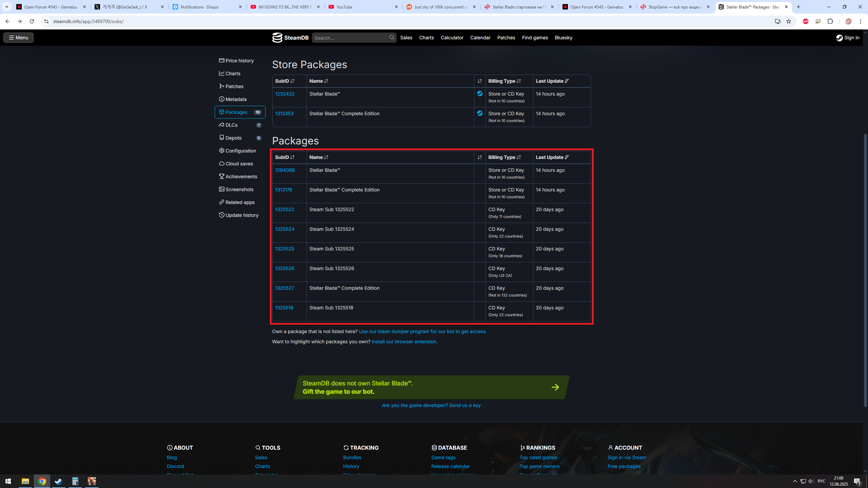
Task: Reload the page with refresh icon
Action: click(x=32, y=21)
